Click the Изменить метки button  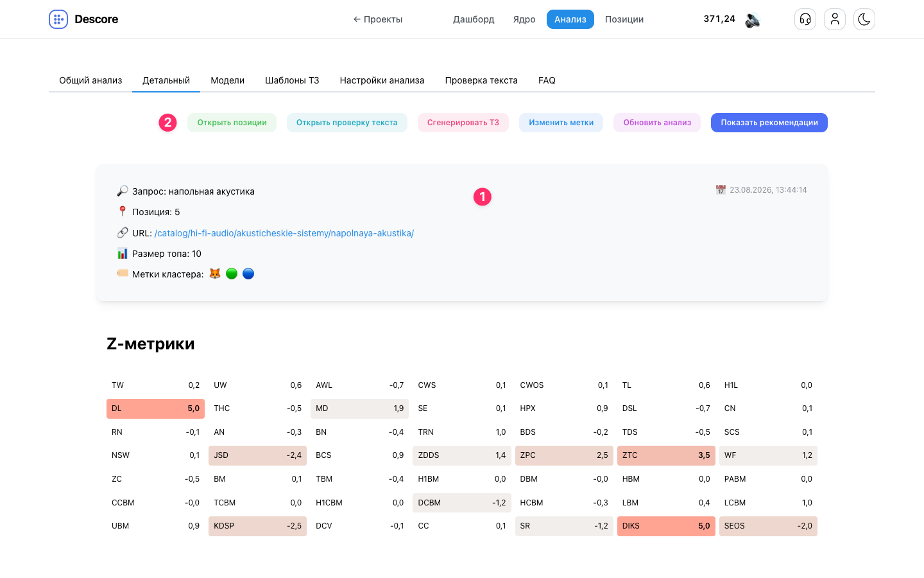coord(561,123)
